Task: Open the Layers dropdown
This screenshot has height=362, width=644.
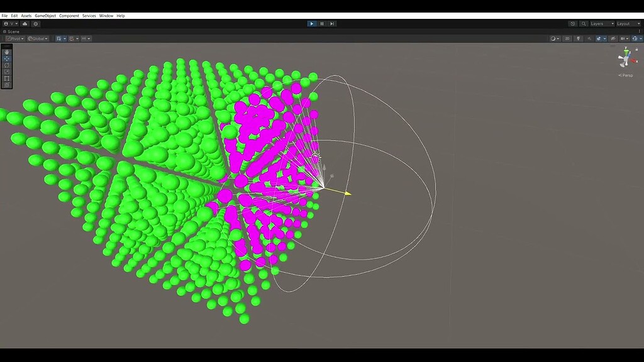Action: tap(602, 23)
